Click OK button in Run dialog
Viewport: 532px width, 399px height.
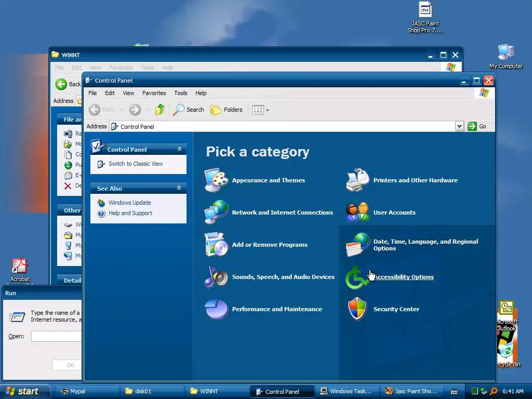click(x=67, y=365)
